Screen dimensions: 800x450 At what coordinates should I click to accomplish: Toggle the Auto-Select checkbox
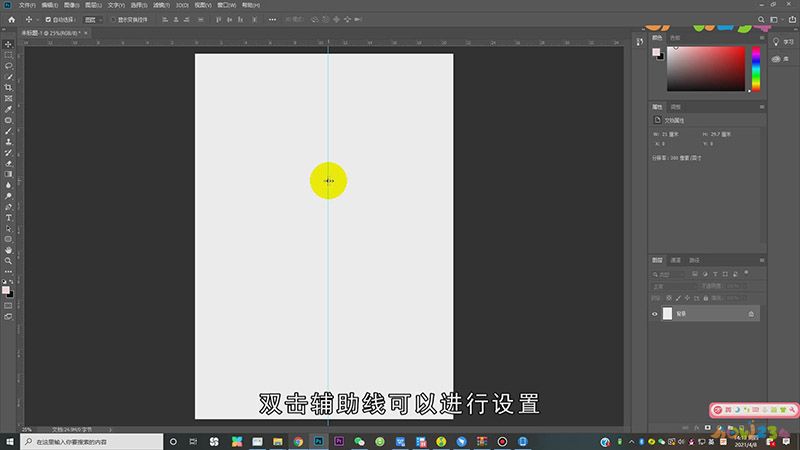point(48,19)
